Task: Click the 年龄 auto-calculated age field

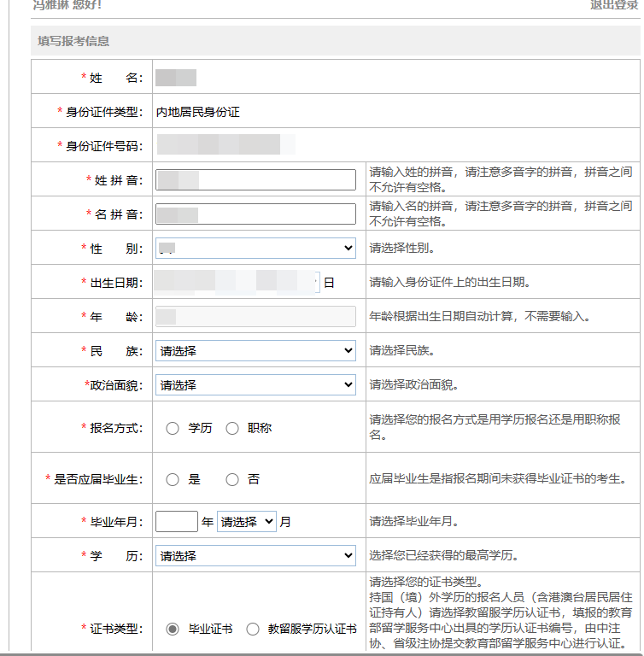Action: (255, 316)
